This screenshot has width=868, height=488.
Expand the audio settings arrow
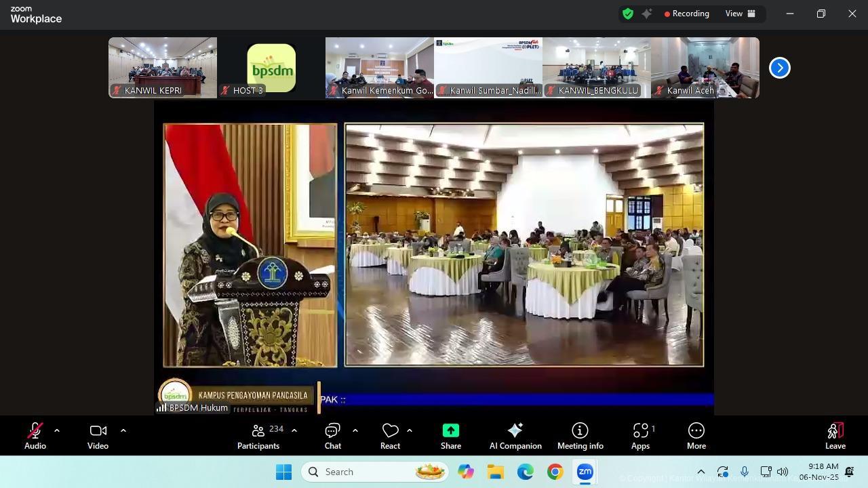(x=57, y=430)
